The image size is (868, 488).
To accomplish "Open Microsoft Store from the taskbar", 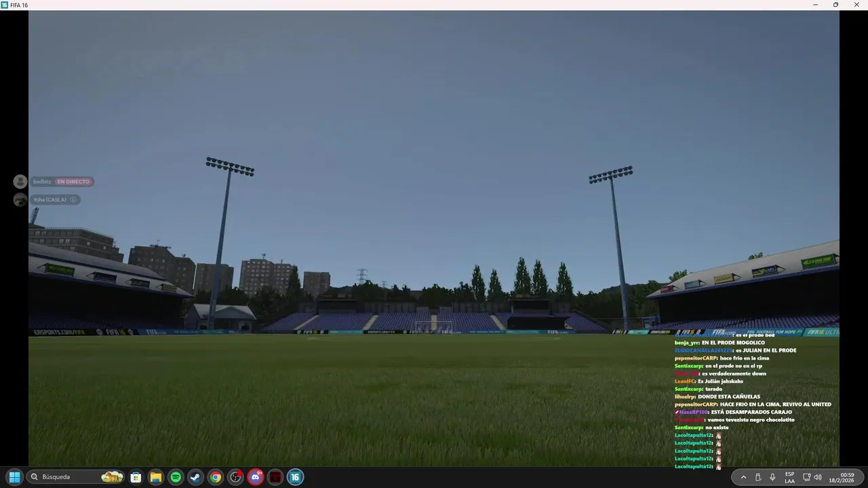I will tap(136, 477).
